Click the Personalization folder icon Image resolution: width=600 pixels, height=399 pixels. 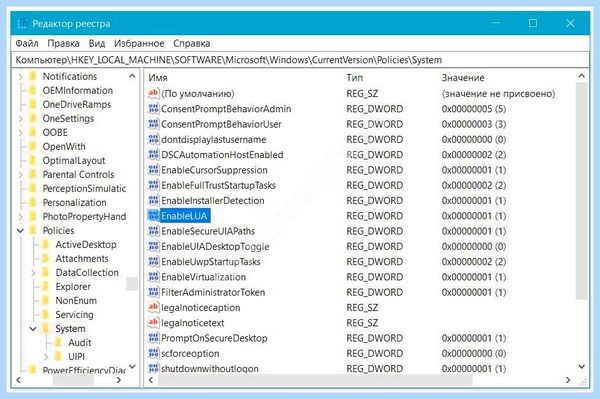coord(33,203)
